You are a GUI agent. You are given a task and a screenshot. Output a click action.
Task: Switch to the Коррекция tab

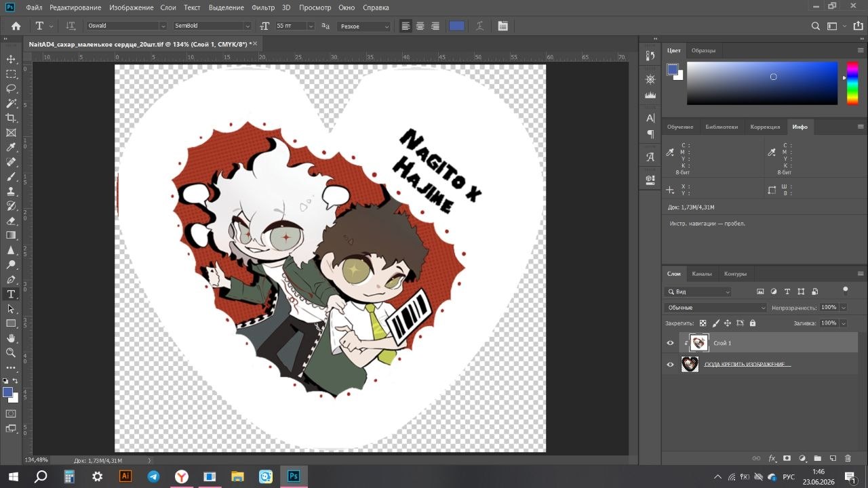coord(766,127)
